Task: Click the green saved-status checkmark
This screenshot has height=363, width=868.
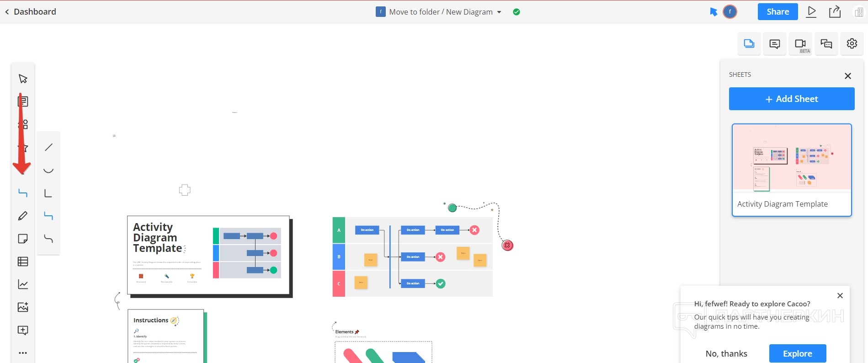Action: [517, 12]
